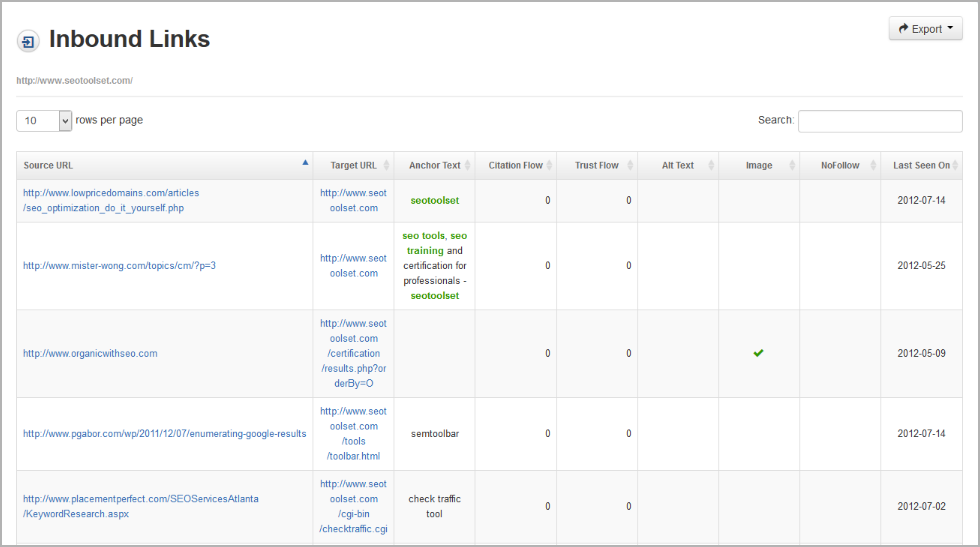Sort table by Anchor Text column

pos(435,166)
